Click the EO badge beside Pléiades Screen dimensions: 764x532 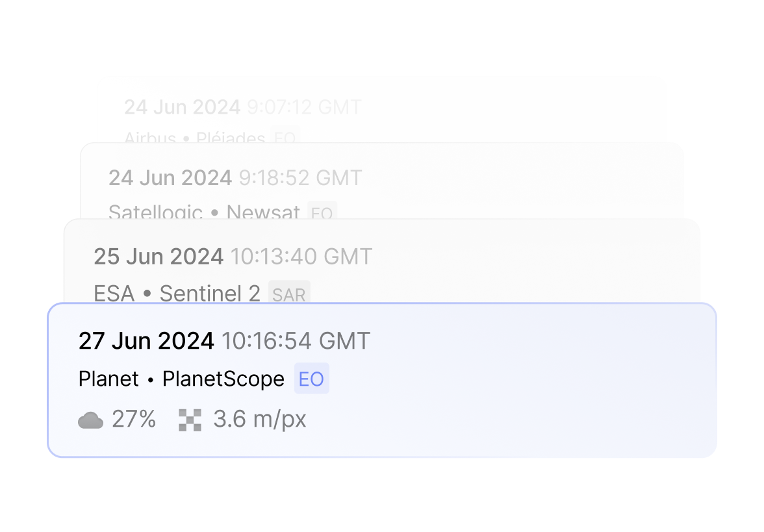tap(285, 138)
